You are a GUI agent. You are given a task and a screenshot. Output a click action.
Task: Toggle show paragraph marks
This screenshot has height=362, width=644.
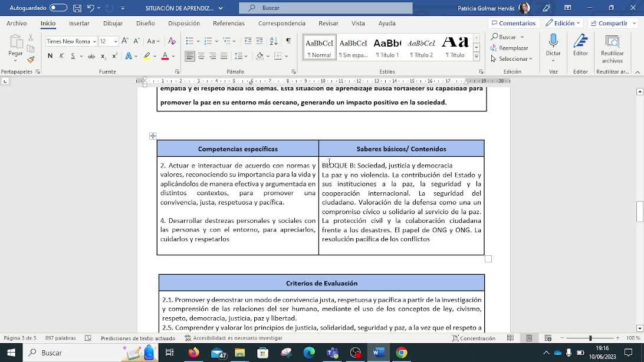click(x=288, y=41)
